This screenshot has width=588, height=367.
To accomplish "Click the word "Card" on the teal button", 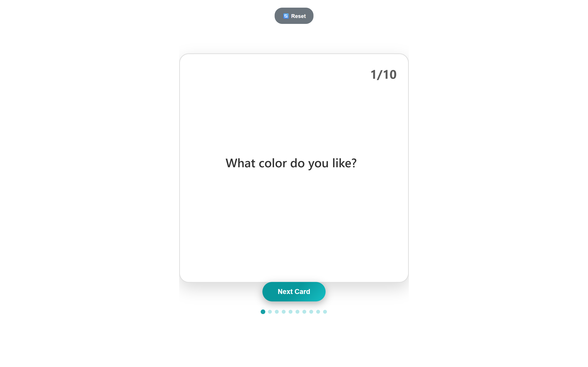I will pyautogui.click(x=302, y=291).
